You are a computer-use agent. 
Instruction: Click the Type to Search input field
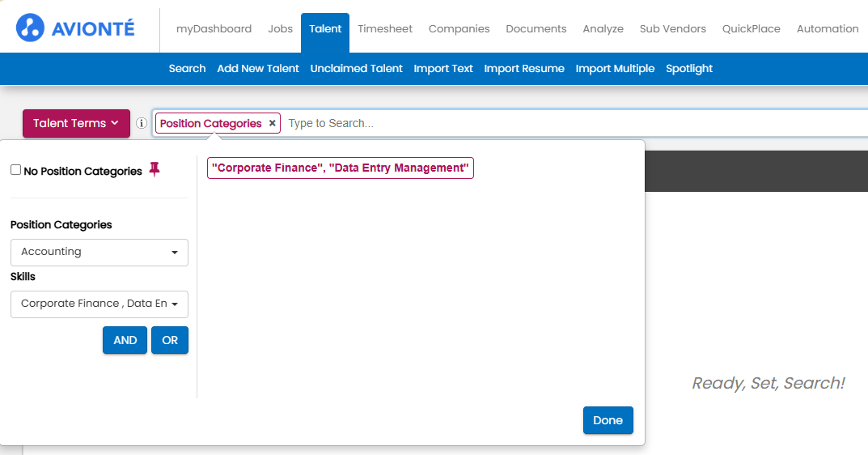click(x=576, y=123)
